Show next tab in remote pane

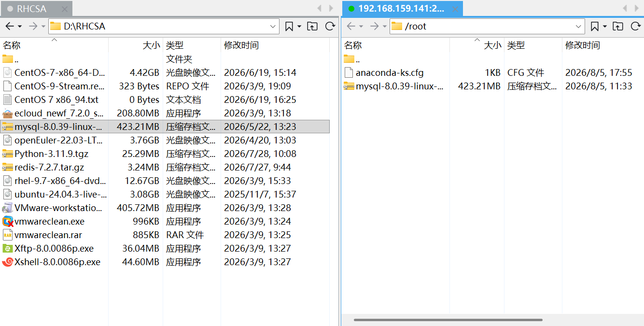[637, 9]
